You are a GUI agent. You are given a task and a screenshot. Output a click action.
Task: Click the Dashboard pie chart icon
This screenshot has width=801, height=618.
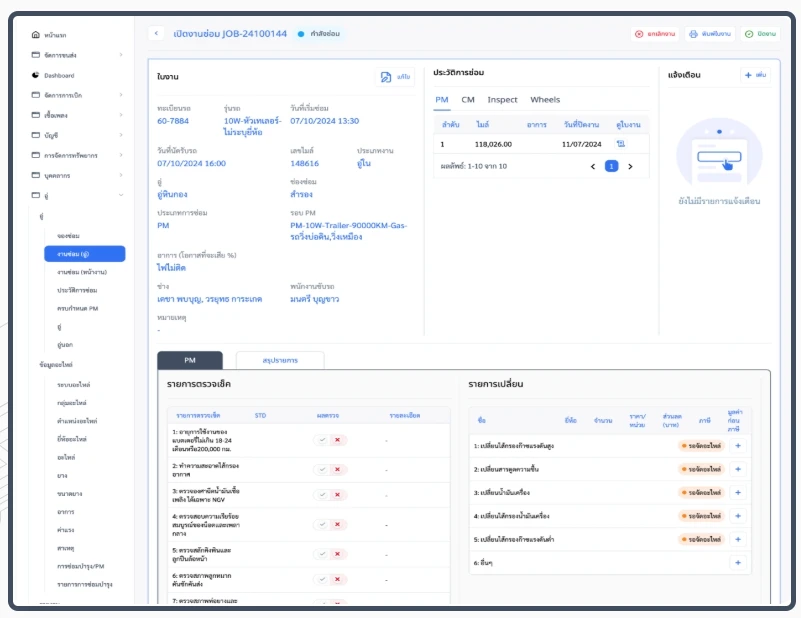(x=35, y=75)
